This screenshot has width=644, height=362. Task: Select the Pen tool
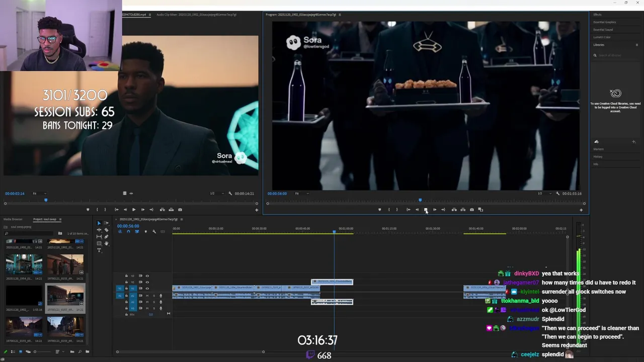pyautogui.click(x=107, y=236)
